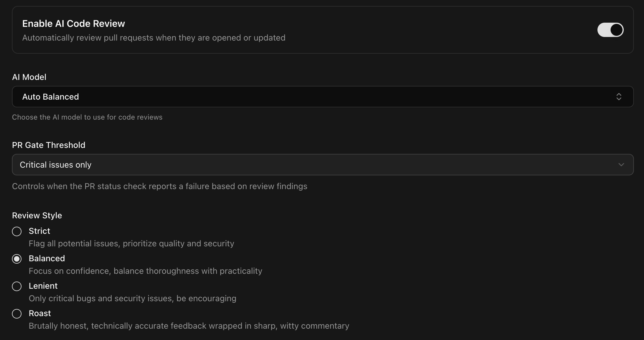The width and height of the screenshot is (644, 340).
Task: Pick the Roast radio button
Action: (17, 314)
